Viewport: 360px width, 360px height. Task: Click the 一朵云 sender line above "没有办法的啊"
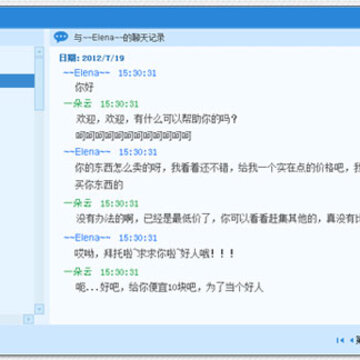pos(101,203)
